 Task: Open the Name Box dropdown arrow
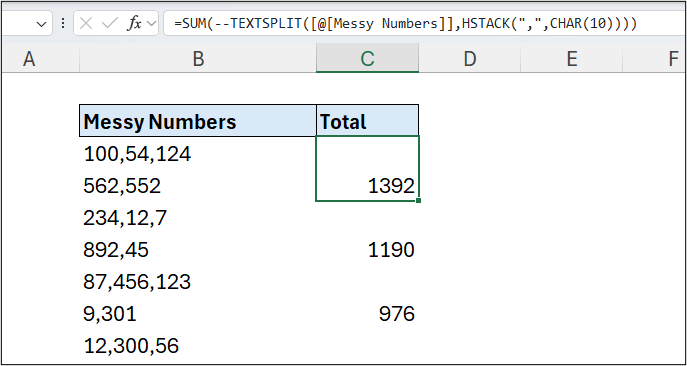(x=42, y=24)
